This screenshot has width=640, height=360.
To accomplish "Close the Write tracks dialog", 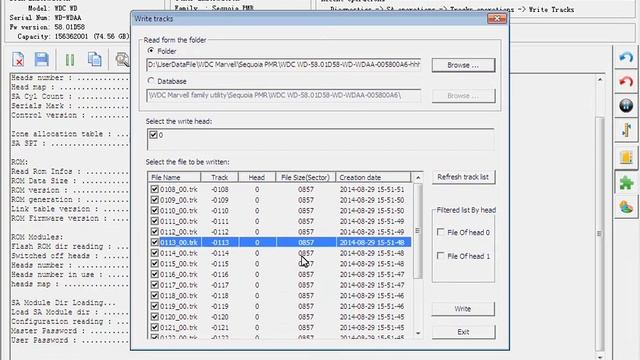I will point(497,18).
